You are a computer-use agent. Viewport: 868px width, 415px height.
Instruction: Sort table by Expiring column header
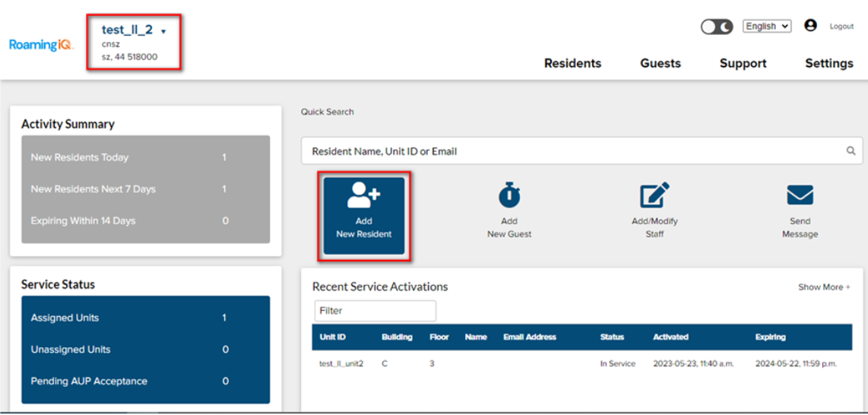pos(770,337)
